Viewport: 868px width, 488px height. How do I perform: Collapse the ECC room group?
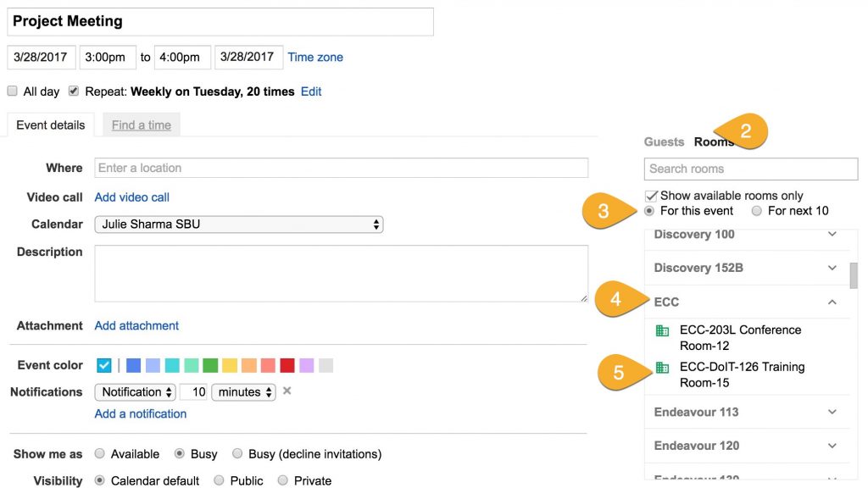832,302
